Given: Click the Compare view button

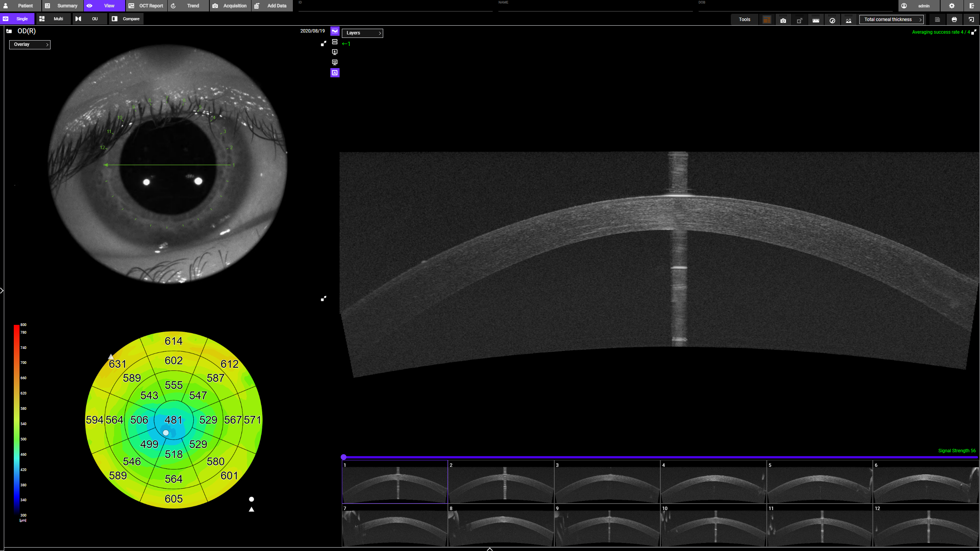Looking at the screenshot, I should coord(126,19).
